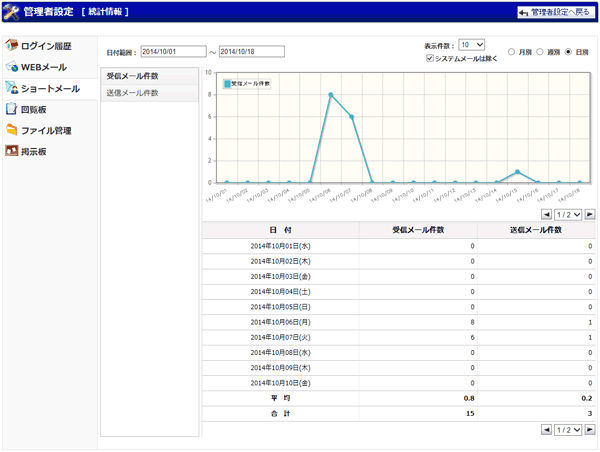
Task: Click the 送信メール件数 table column header
Action: tap(536, 230)
